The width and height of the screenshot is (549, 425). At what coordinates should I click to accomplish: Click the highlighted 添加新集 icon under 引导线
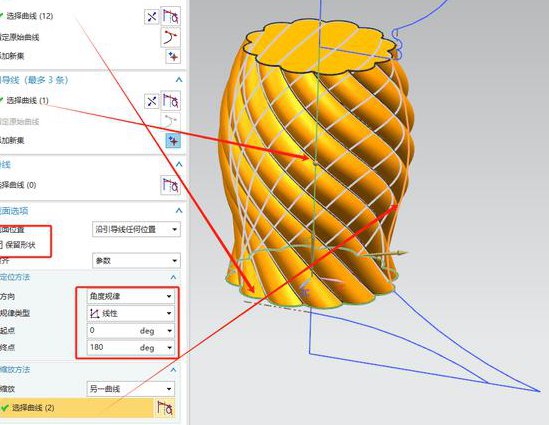(173, 141)
